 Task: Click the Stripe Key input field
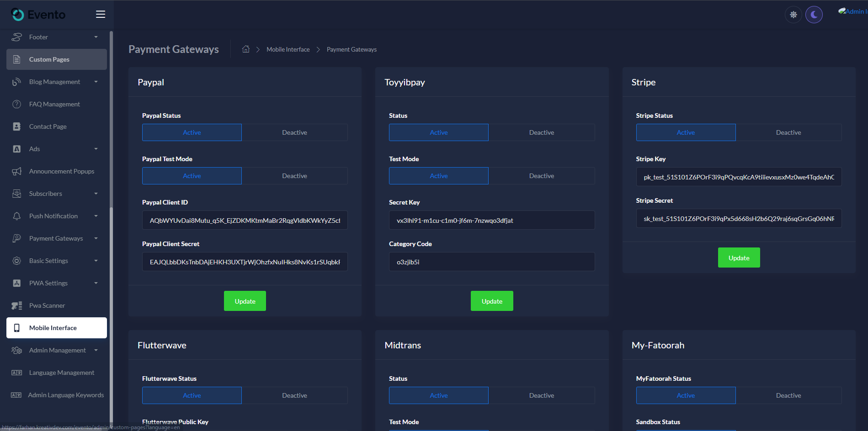(x=739, y=177)
